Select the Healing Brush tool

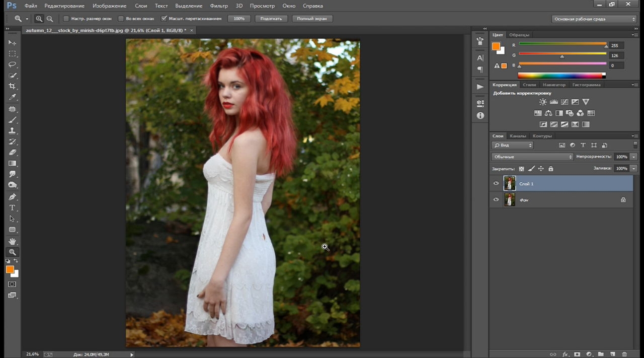point(13,109)
